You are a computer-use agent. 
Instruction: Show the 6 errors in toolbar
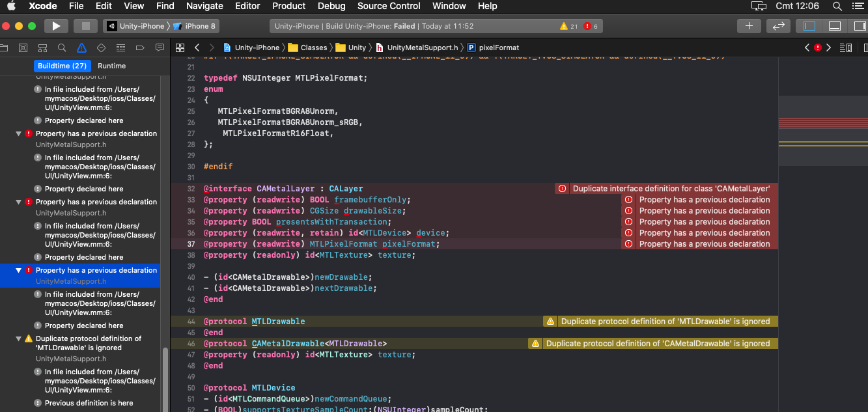tap(591, 27)
